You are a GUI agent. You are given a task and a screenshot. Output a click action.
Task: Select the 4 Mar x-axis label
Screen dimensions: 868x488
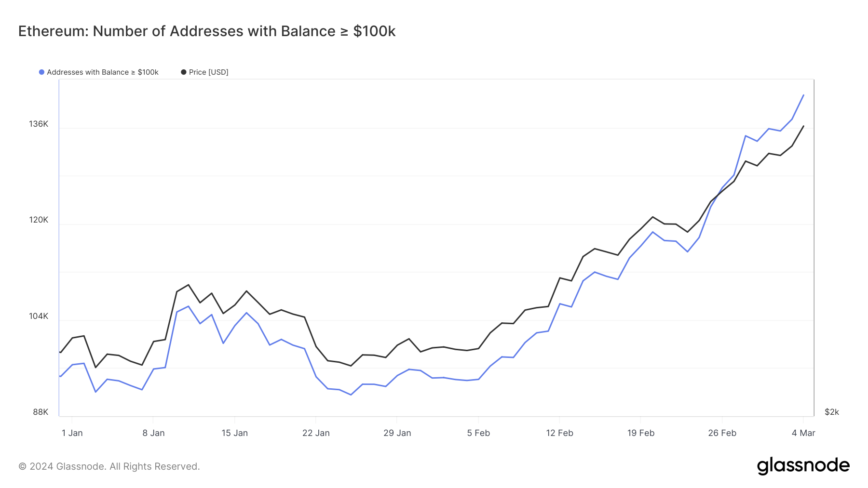point(803,433)
